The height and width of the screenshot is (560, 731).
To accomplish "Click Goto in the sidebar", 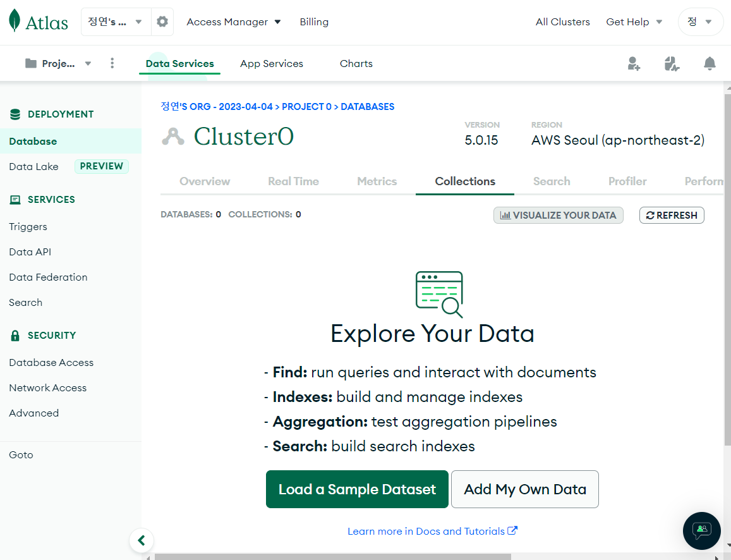I will click(21, 454).
